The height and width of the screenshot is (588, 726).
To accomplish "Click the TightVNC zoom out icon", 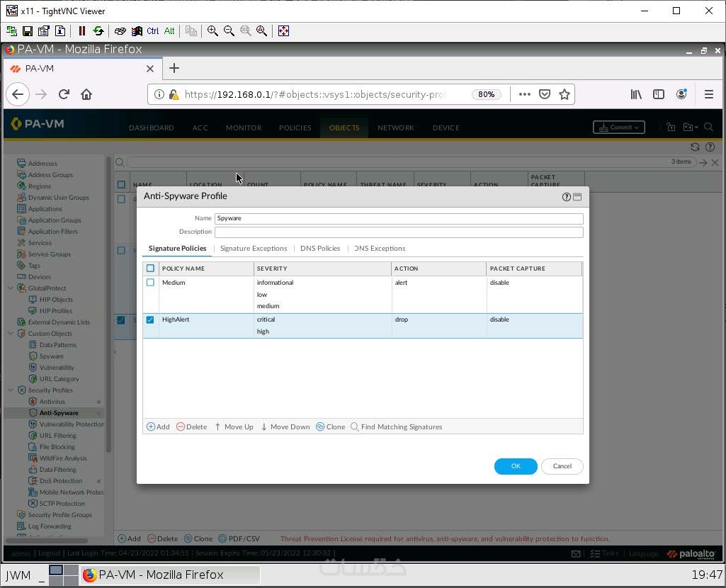I will pyautogui.click(x=229, y=31).
